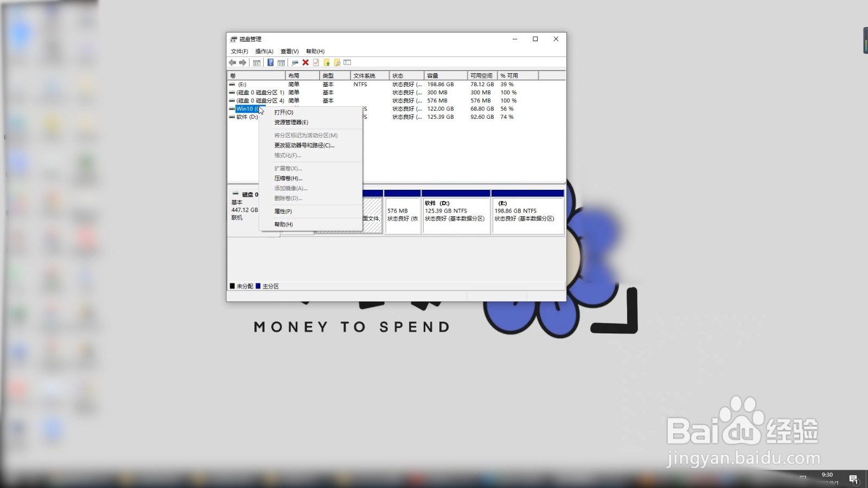
Task: Select the 软件 (D:) 125.39 GB partition block
Action: [x=456, y=212]
